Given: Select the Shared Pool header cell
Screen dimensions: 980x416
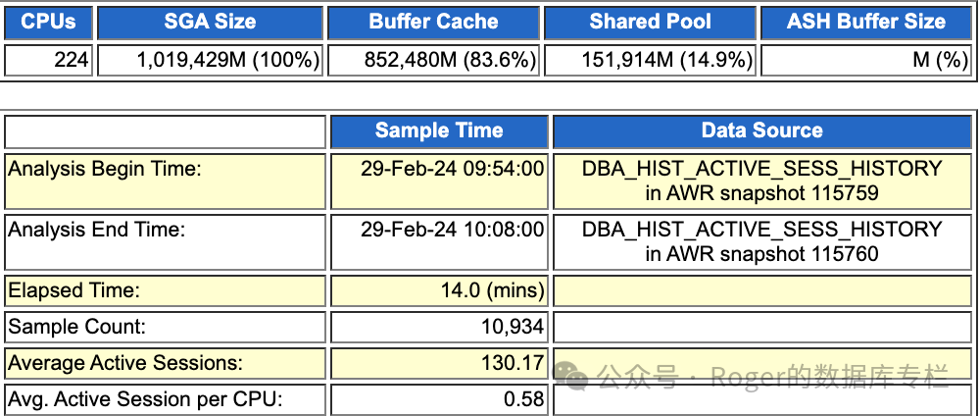Looking at the screenshot, I should pyautogui.click(x=650, y=22).
